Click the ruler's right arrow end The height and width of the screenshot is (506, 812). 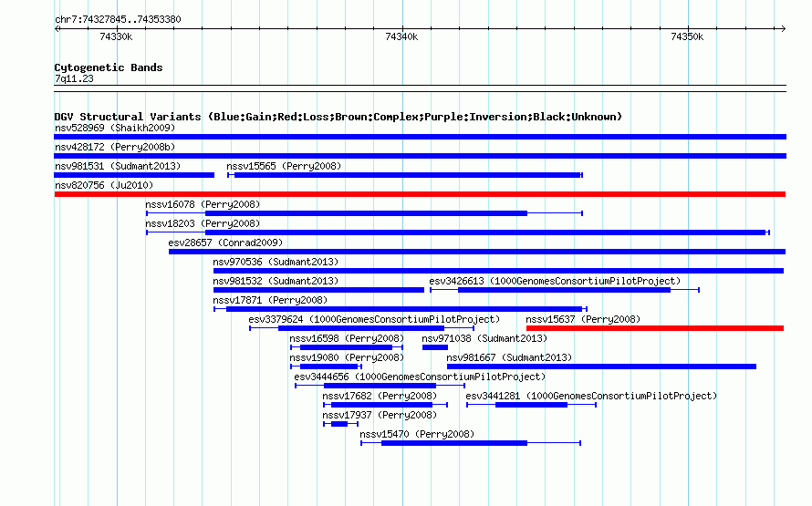pyautogui.click(x=784, y=29)
